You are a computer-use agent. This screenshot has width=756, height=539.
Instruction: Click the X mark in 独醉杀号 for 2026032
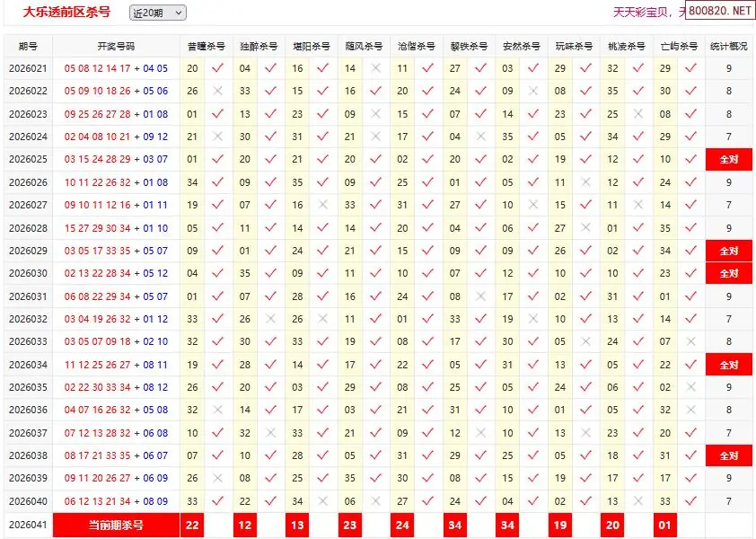tap(270, 319)
